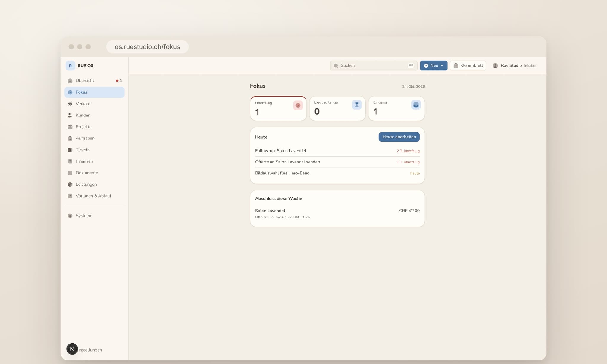This screenshot has width=607, height=364.
Task: Click the Systeme icon in sidebar
Action: [70, 216]
